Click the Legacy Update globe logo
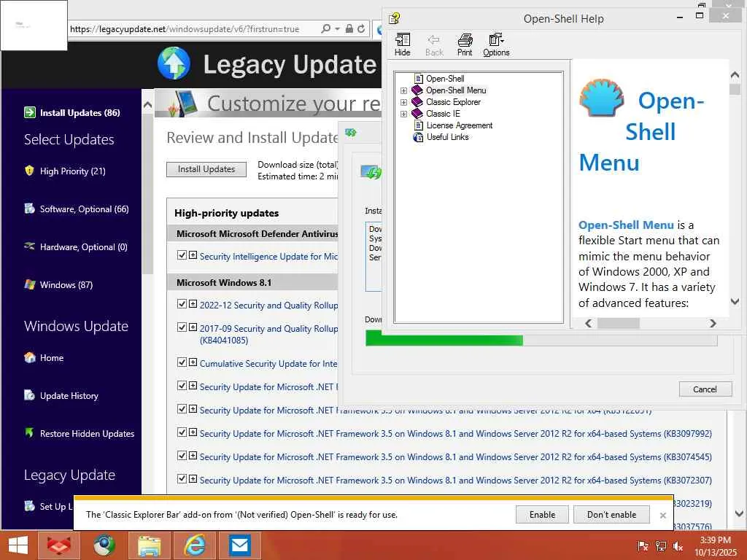 [174, 63]
